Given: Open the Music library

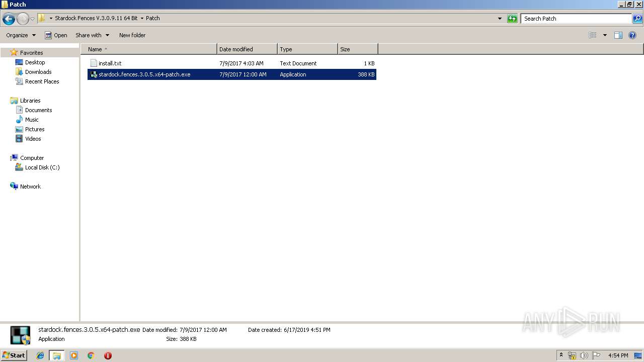Looking at the screenshot, I should pyautogui.click(x=32, y=120).
